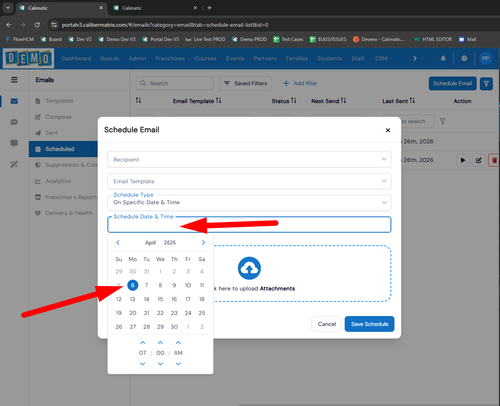Click the Schedule Date & Time field

click(x=249, y=224)
